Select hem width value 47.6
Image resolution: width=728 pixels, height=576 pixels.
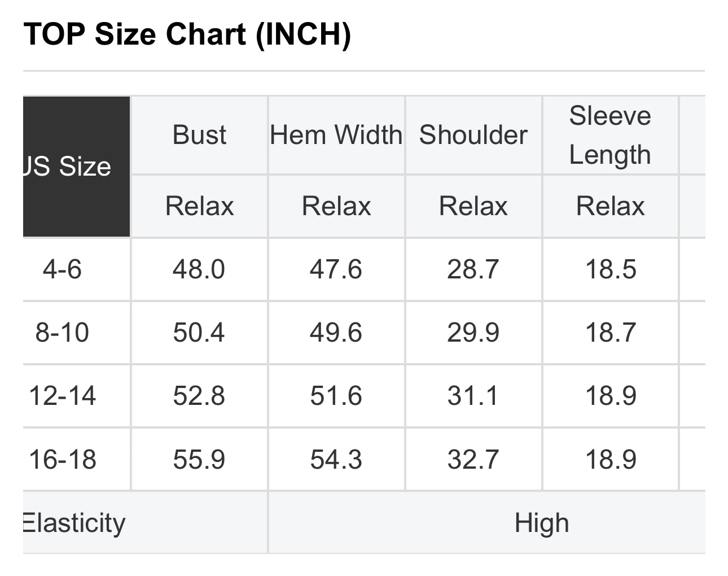336,269
